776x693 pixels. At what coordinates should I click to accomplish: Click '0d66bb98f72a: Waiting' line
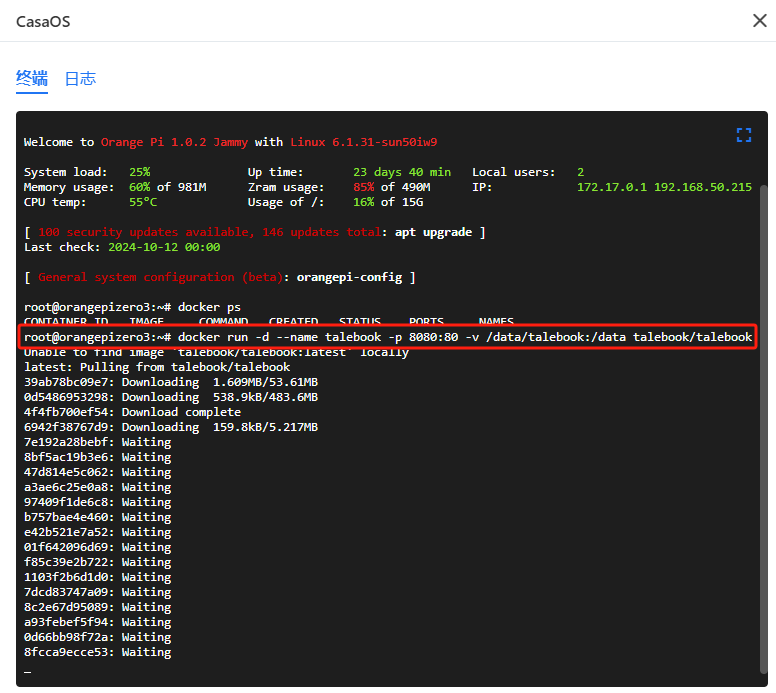coord(97,637)
